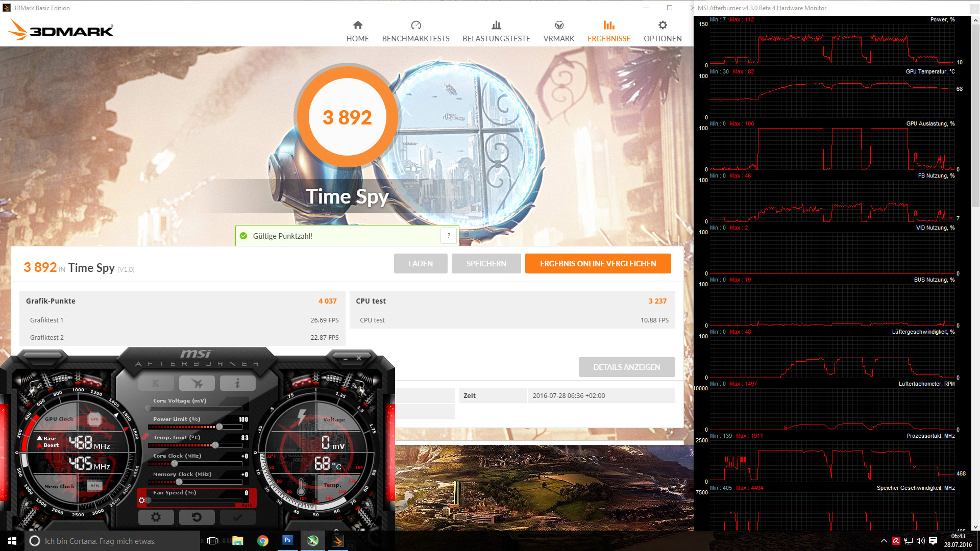Click the apply checkmark button in Afterburner
Viewport: 980px width, 551px height.
[x=237, y=517]
